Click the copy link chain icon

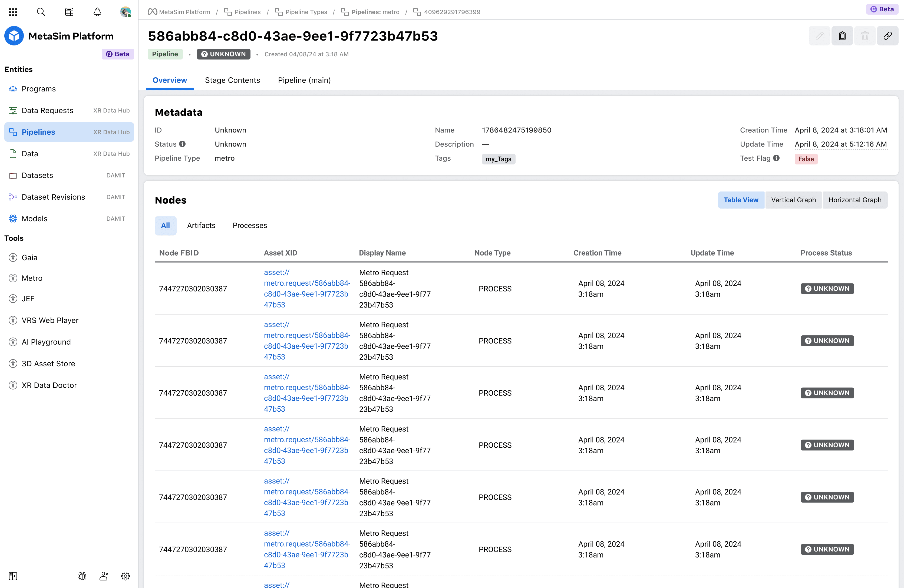(887, 36)
